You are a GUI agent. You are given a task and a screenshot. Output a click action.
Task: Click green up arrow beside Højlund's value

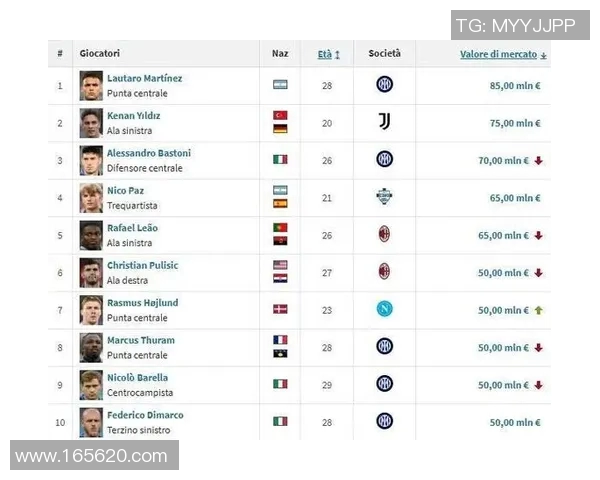tap(538, 310)
